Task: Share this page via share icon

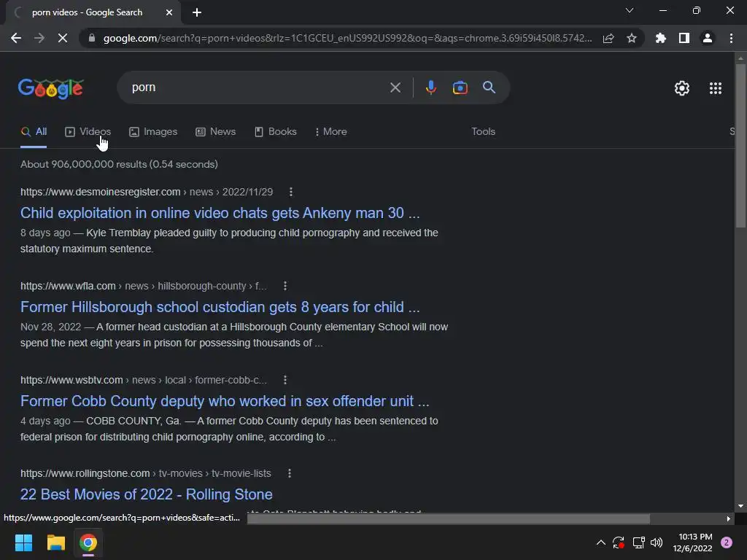Action: (x=608, y=38)
